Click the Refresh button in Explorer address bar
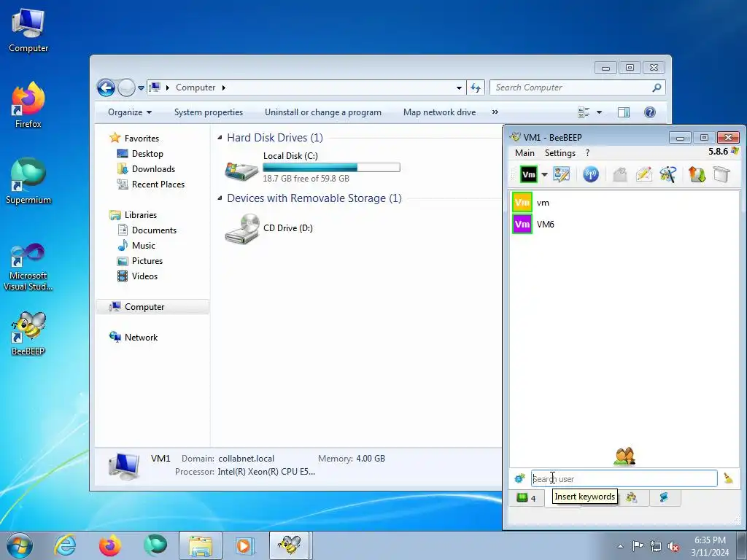The width and height of the screenshot is (747, 560). click(x=476, y=87)
